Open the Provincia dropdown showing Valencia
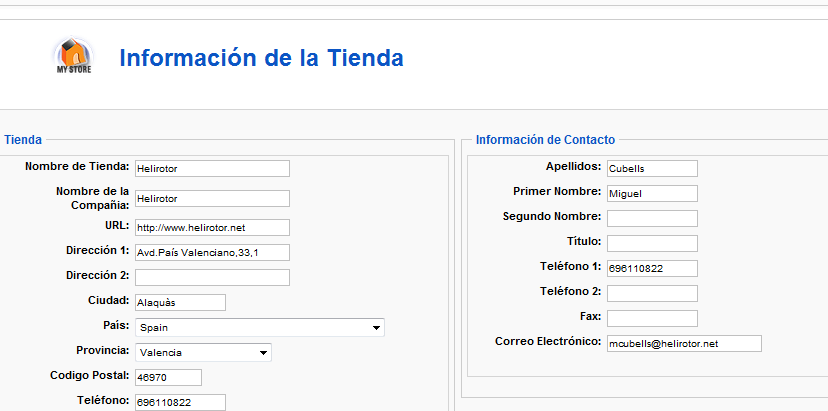828x411 pixels. click(x=203, y=353)
